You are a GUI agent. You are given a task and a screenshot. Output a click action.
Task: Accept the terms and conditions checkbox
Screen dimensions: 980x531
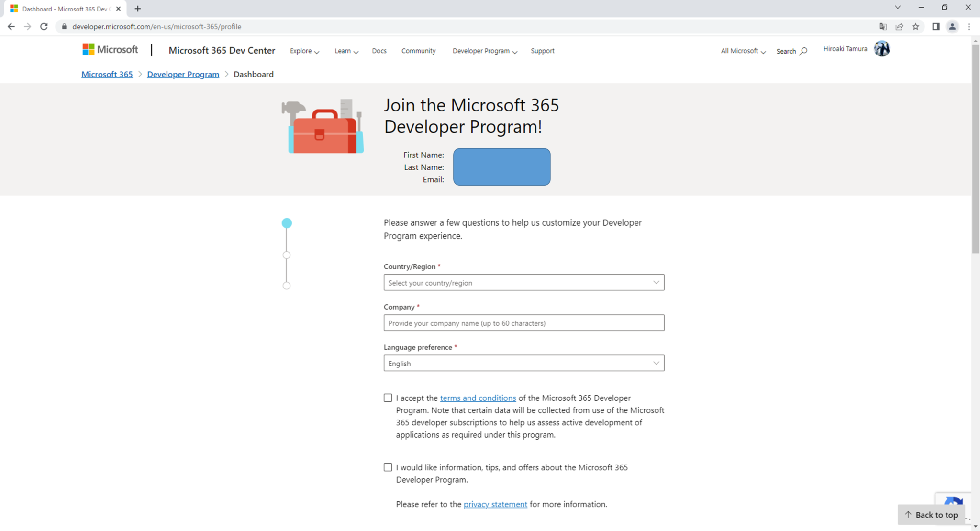point(387,398)
